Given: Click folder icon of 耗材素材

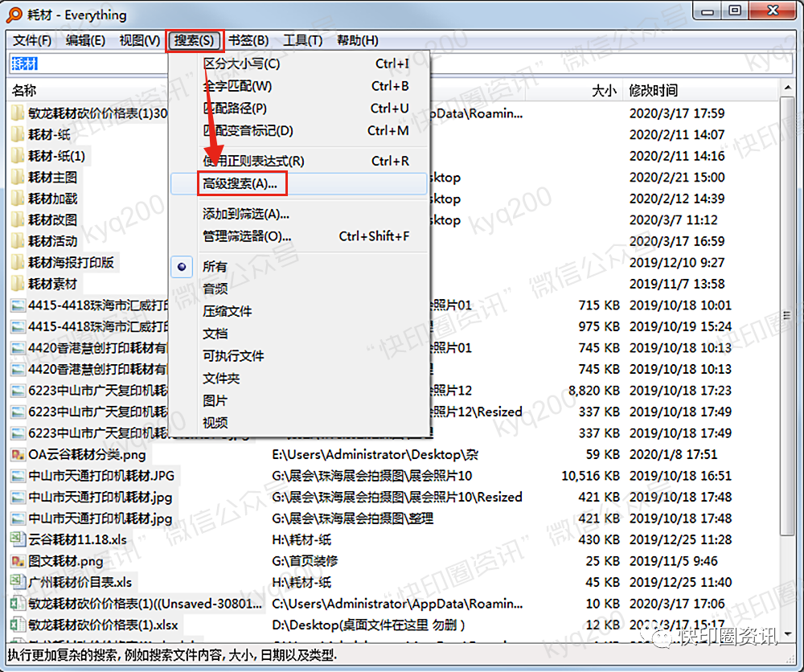Looking at the screenshot, I should pos(18,284).
